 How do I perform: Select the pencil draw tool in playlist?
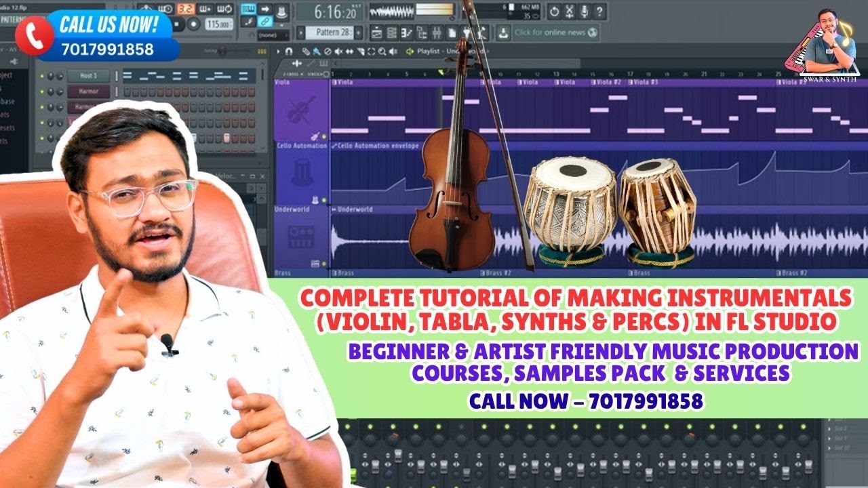pyautogui.click(x=306, y=52)
